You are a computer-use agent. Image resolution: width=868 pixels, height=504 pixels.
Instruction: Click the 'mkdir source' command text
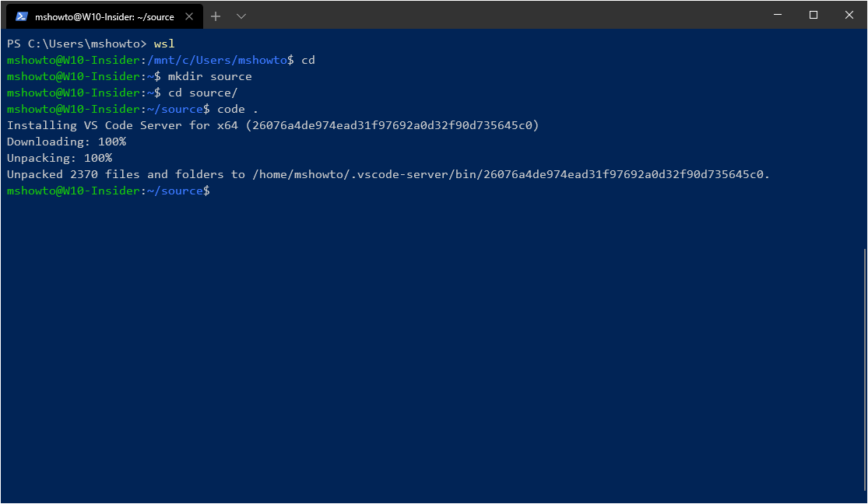click(x=210, y=76)
